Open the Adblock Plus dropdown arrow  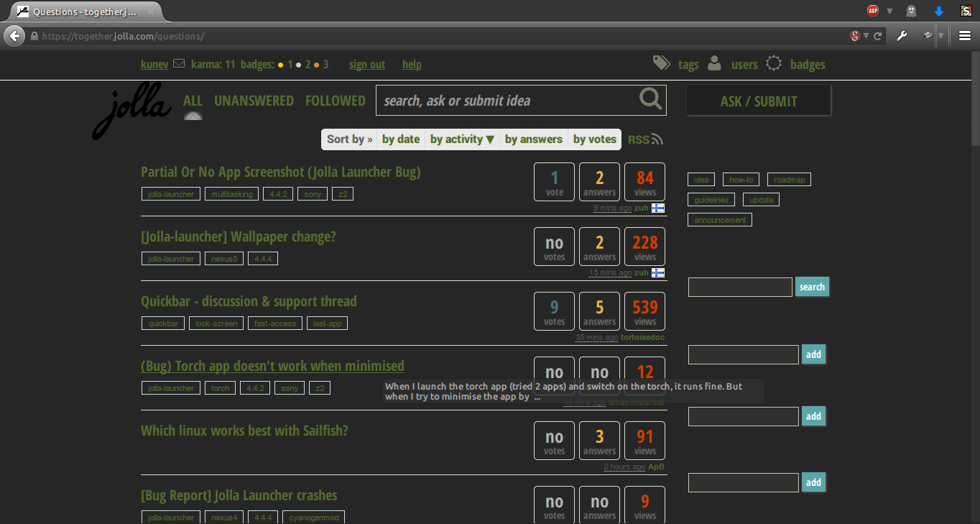tap(889, 11)
